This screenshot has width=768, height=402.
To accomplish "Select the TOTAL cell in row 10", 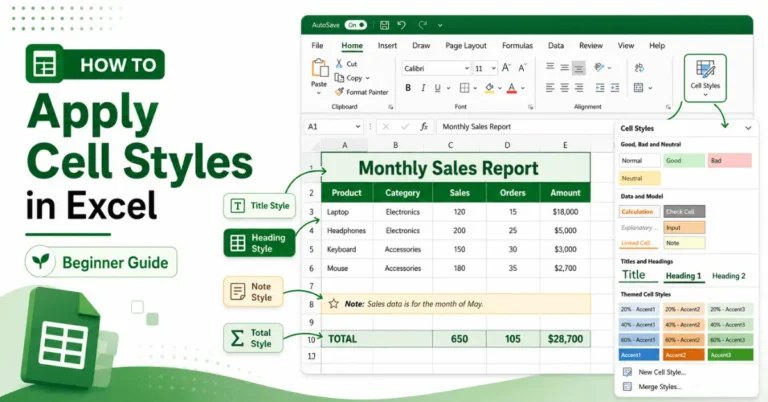I will [x=377, y=339].
